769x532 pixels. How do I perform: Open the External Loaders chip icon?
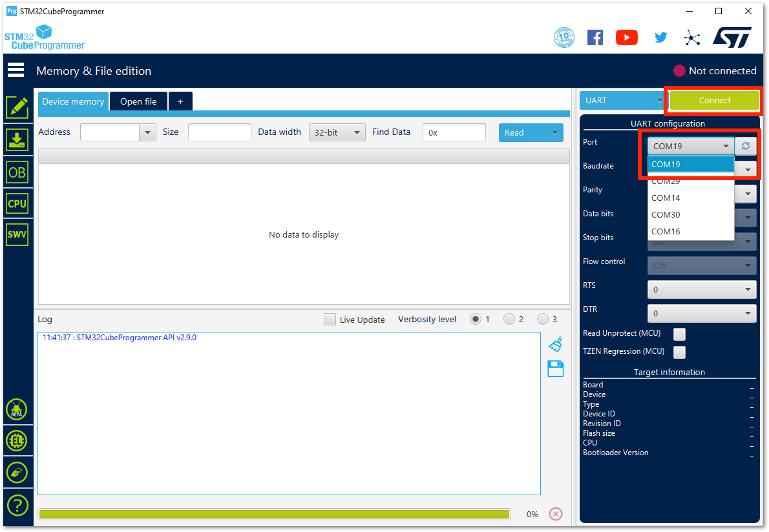[x=17, y=441]
